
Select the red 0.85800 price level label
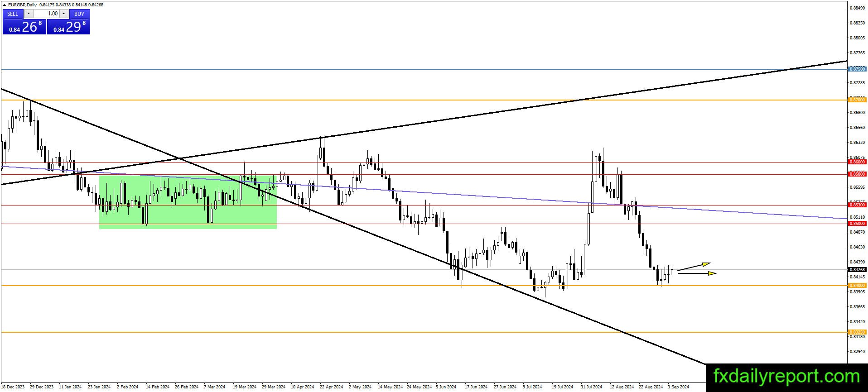[x=857, y=174]
